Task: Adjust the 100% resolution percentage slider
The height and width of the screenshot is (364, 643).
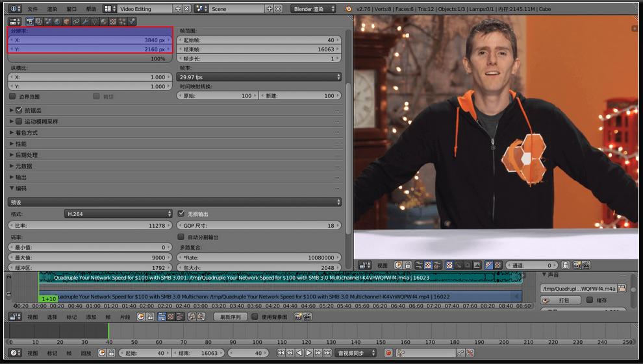Action: pos(90,58)
